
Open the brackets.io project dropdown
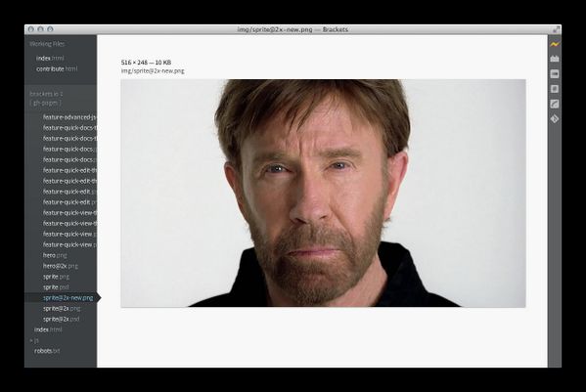(x=46, y=94)
